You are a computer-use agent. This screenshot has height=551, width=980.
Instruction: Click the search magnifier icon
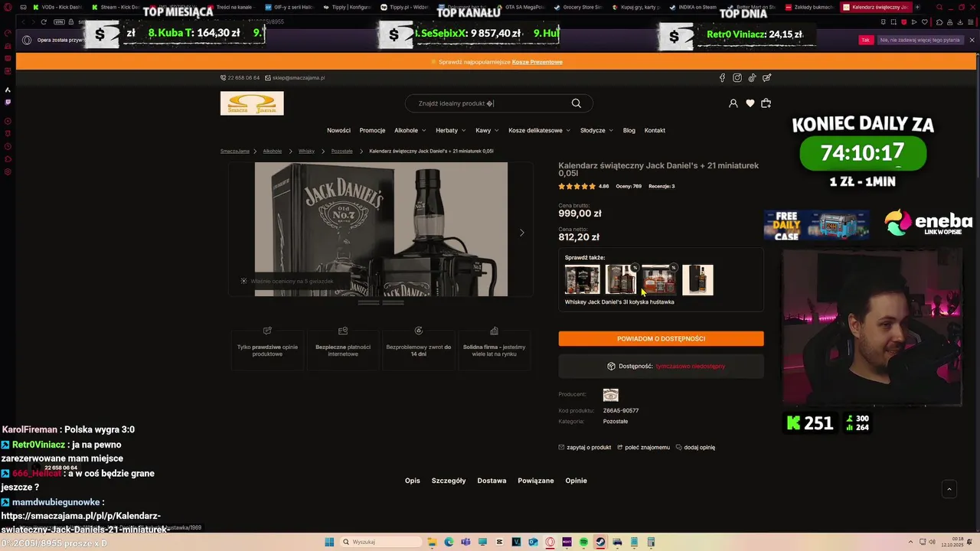pyautogui.click(x=577, y=103)
